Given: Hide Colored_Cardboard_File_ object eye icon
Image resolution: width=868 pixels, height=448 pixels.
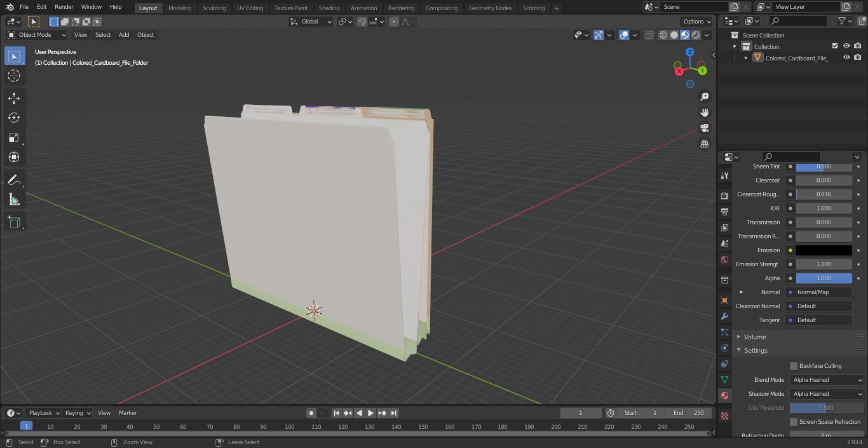Looking at the screenshot, I should click(846, 58).
